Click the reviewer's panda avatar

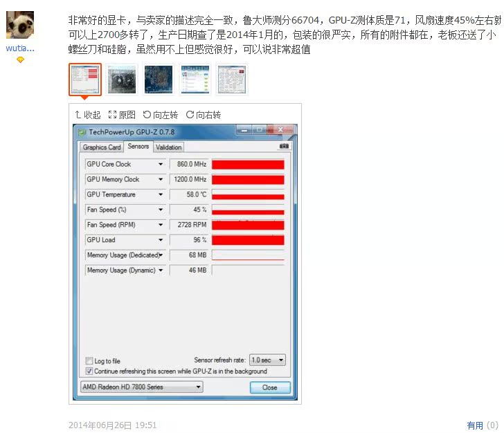click(x=20, y=25)
